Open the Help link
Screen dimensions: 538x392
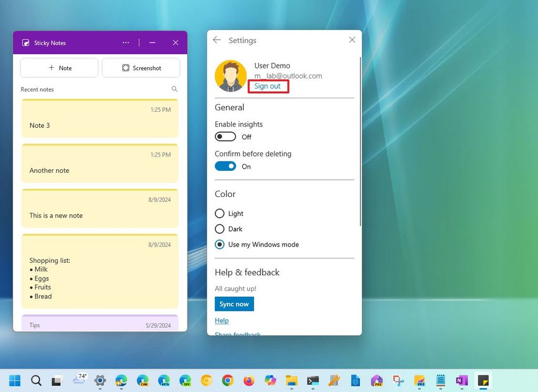(x=222, y=321)
